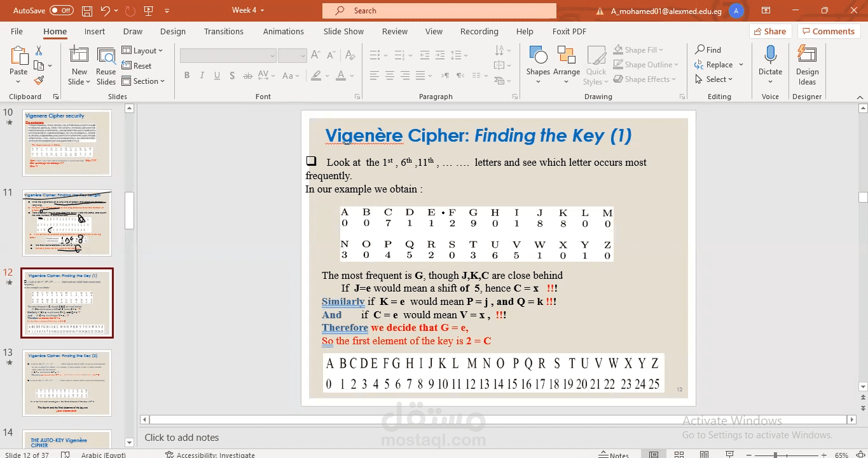
Task: Open Font Color picker
Action: pos(345,76)
